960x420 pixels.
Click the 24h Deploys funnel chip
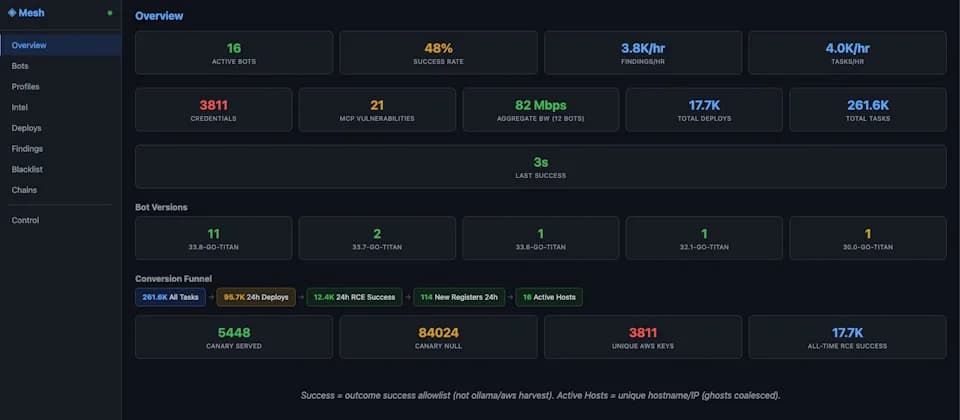point(256,298)
